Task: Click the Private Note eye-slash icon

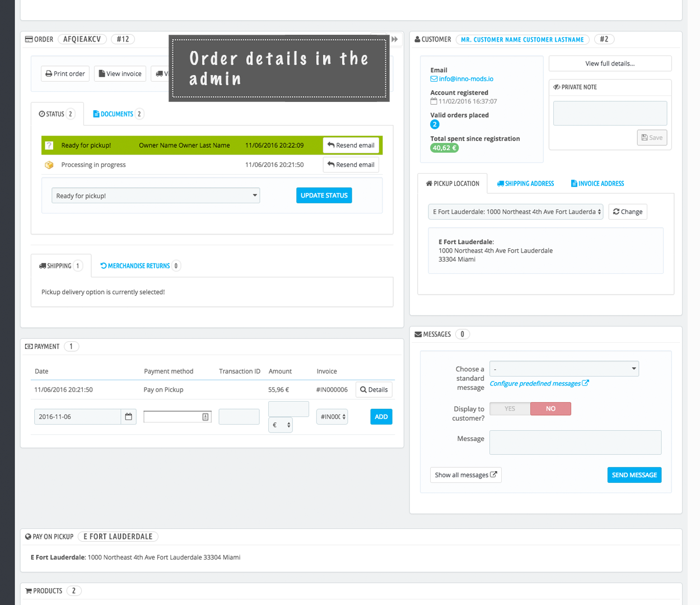Action: tap(557, 87)
